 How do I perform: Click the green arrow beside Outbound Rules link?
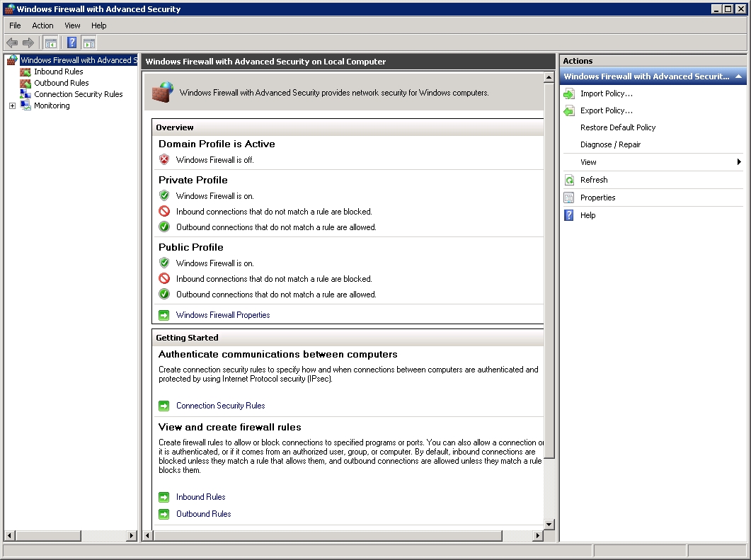click(164, 514)
